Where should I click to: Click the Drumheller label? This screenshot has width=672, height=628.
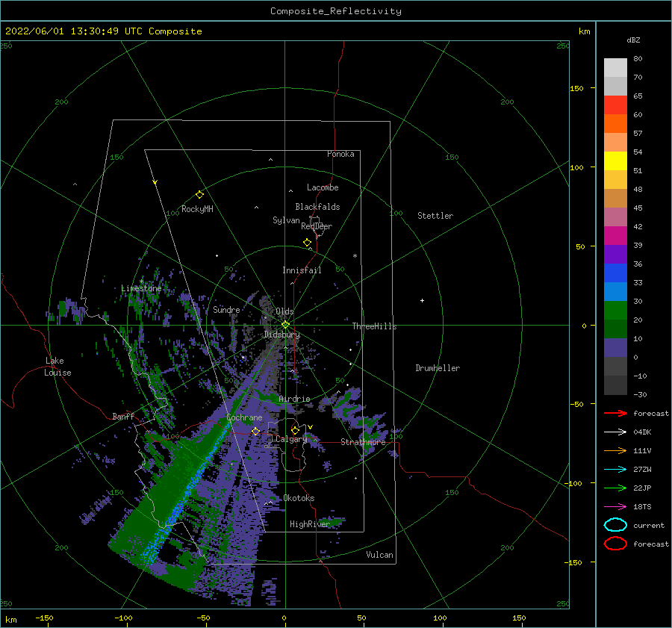pos(438,368)
